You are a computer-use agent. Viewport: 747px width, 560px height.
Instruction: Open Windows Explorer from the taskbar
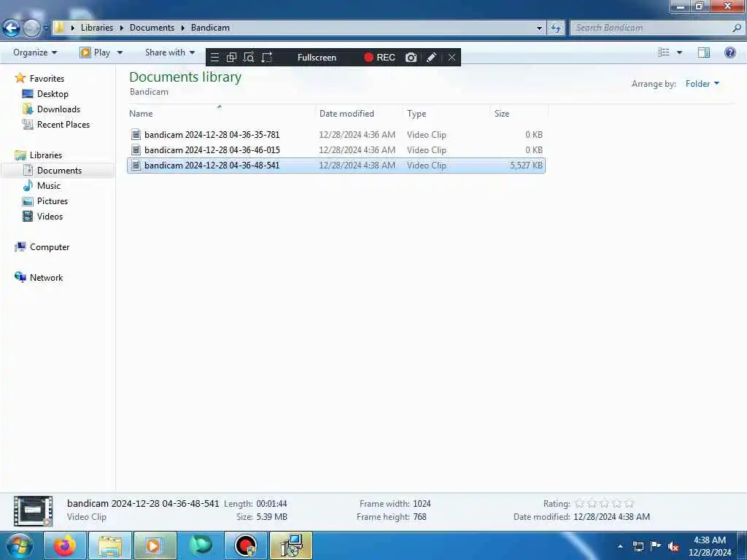click(x=110, y=545)
